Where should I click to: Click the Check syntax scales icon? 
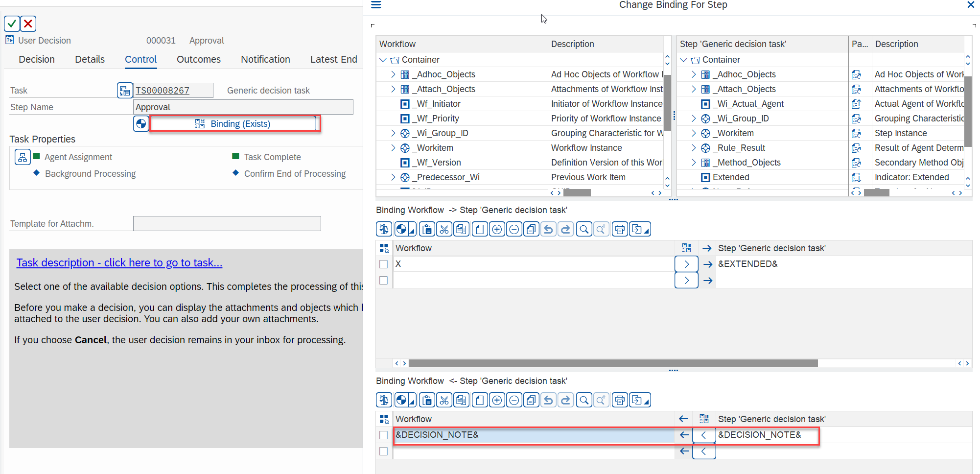click(384, 229)
